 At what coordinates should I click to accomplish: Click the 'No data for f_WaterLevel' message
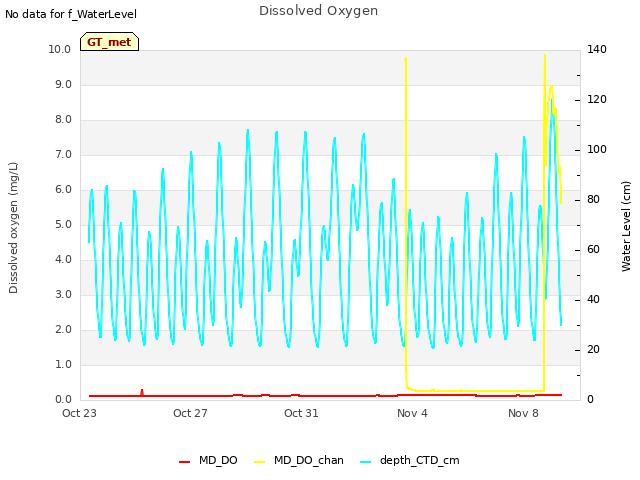[x=71, y=14]
